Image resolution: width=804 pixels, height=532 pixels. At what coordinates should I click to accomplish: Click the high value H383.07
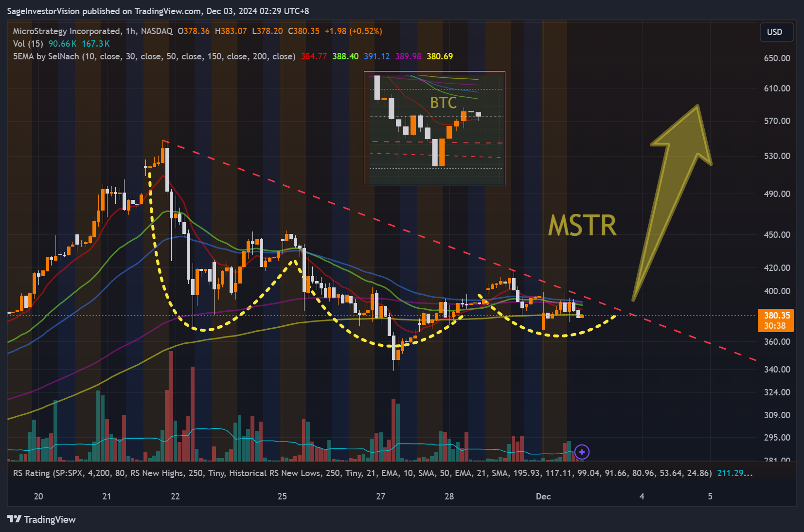[x=231, y=31]
